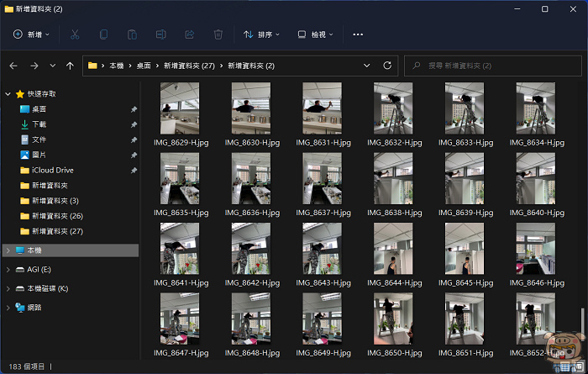Click file name IMG_8637-H.jpg

[x=323, y=213]
